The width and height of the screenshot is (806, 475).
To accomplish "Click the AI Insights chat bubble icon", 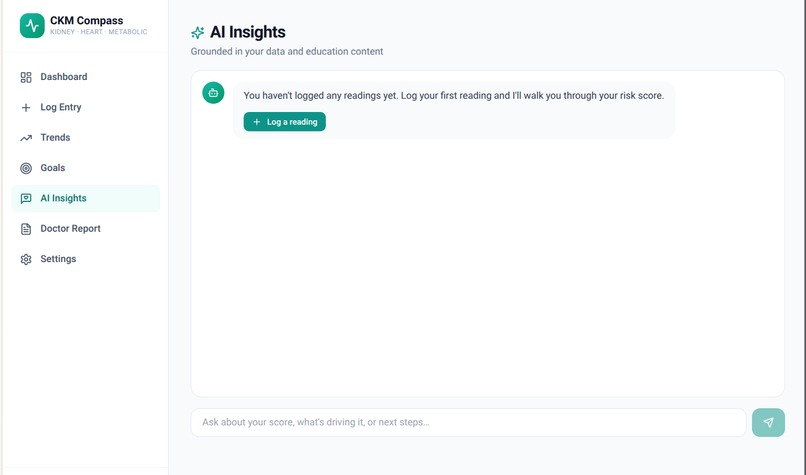I will pyautogui.click(x=26, y=198).
